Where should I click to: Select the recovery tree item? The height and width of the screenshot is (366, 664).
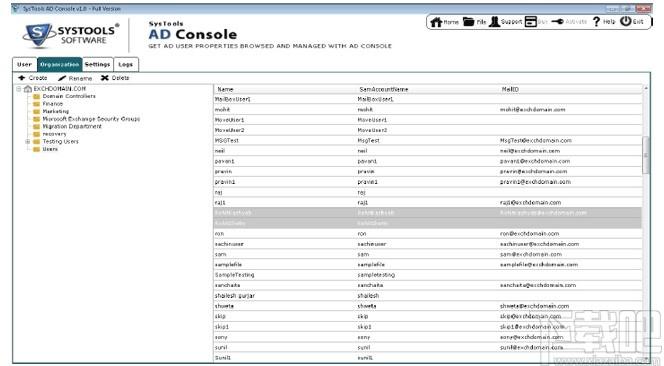pos(54,134)
